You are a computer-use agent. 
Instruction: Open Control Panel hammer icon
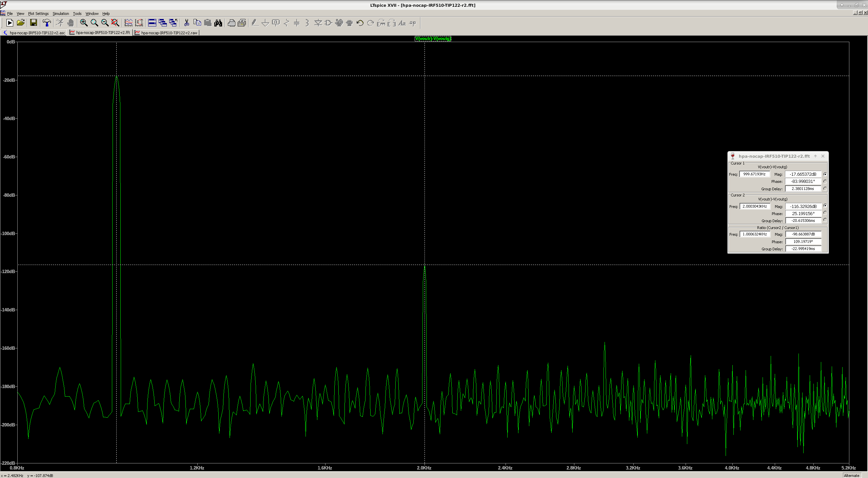point(46,23)
